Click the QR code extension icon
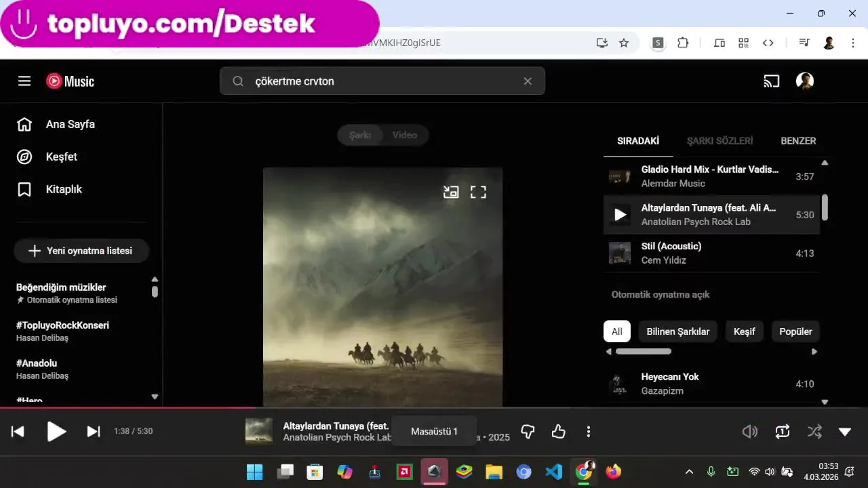Image resolution: width=868 pixels, height=488 pixels. coord(744,43)
